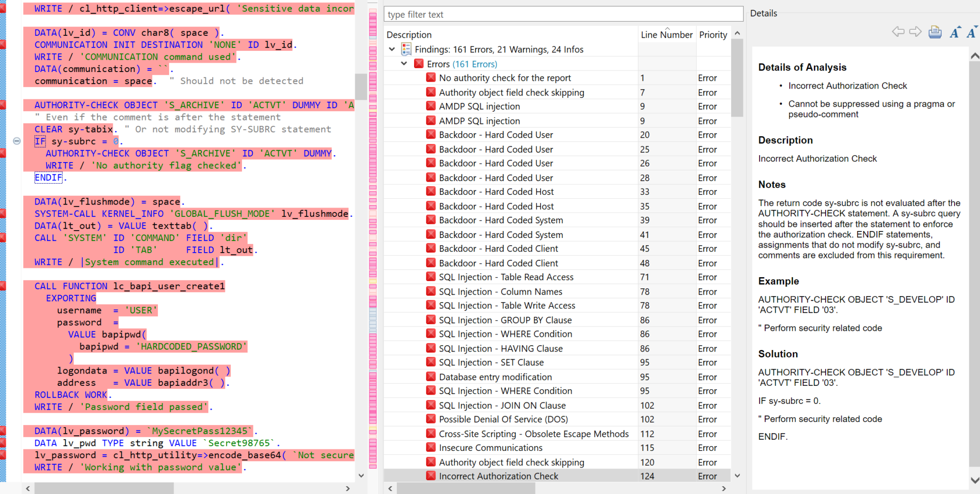This screenshot has height=494, width=980.
Task: Click error icon of Possible Denial Of Service row
Action: tap(431, 419)
